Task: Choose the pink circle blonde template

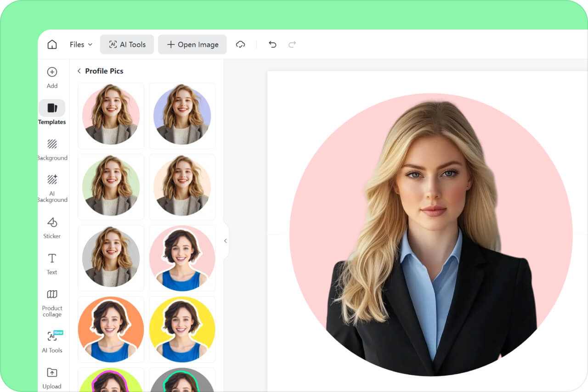Action: pyautogui.click(x=111, y=116)
